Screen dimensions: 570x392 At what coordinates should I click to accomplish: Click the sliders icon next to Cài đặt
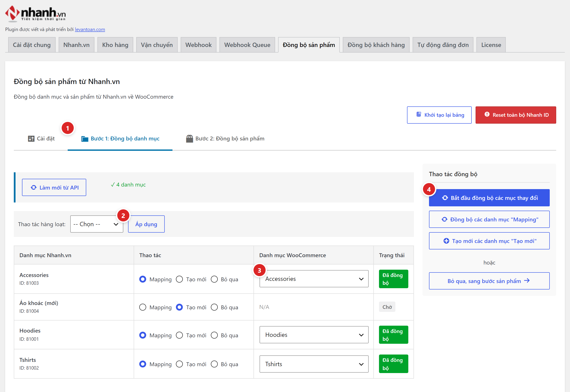pyautogui.click(x=31, y=139)
